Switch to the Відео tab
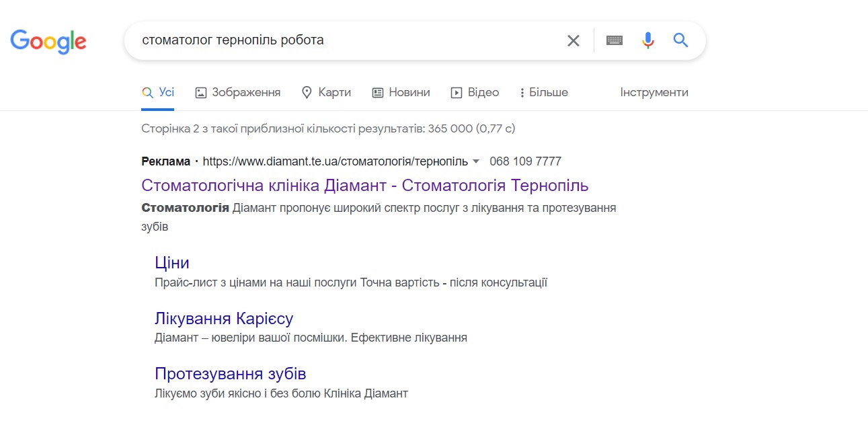The width and height of the screenshot is (868, 423). 475,92
